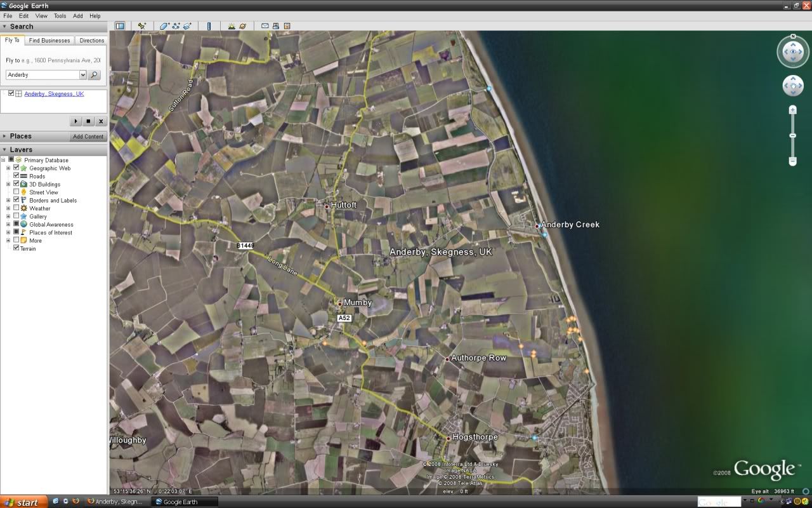Disable the Terrain layer checkbox
The height and width of the screenshot is (508, 812).
pyautogui.click(x=16, y=248)
